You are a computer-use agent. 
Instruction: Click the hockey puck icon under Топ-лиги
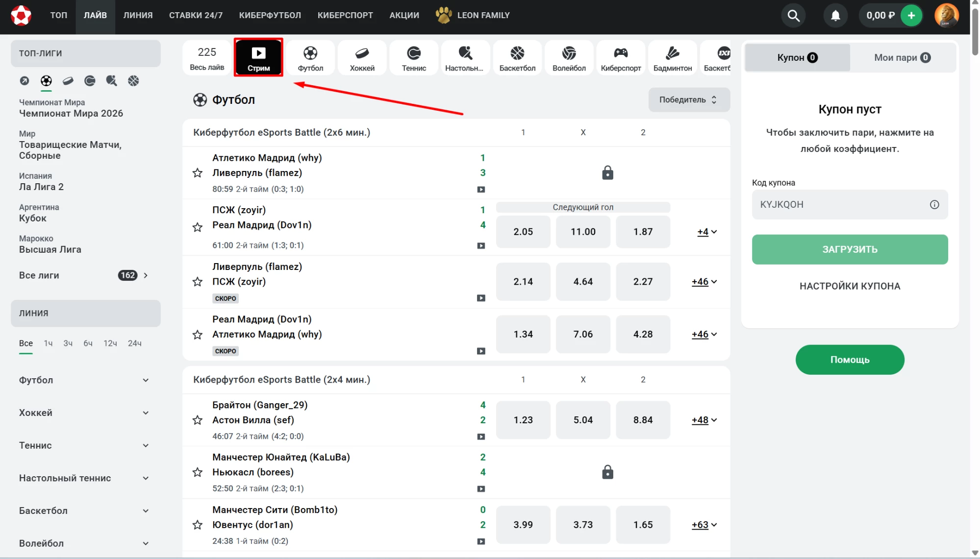tap(68, 81)
